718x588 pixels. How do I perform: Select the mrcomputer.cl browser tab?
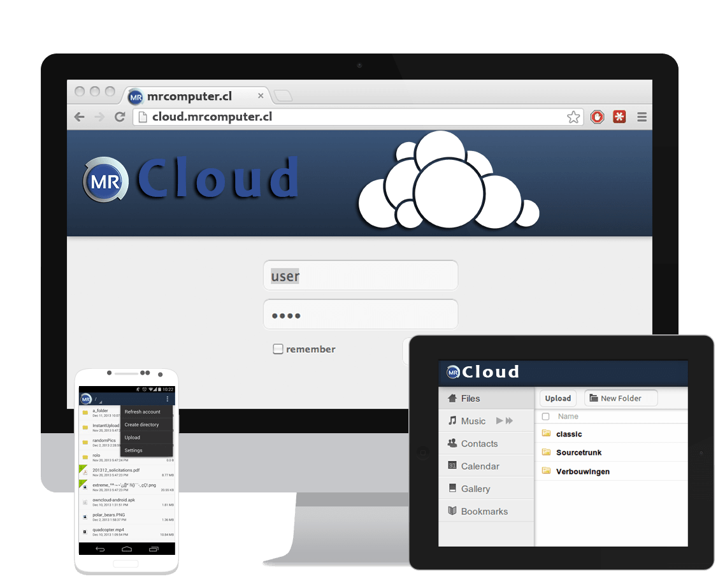coord(196,96)
